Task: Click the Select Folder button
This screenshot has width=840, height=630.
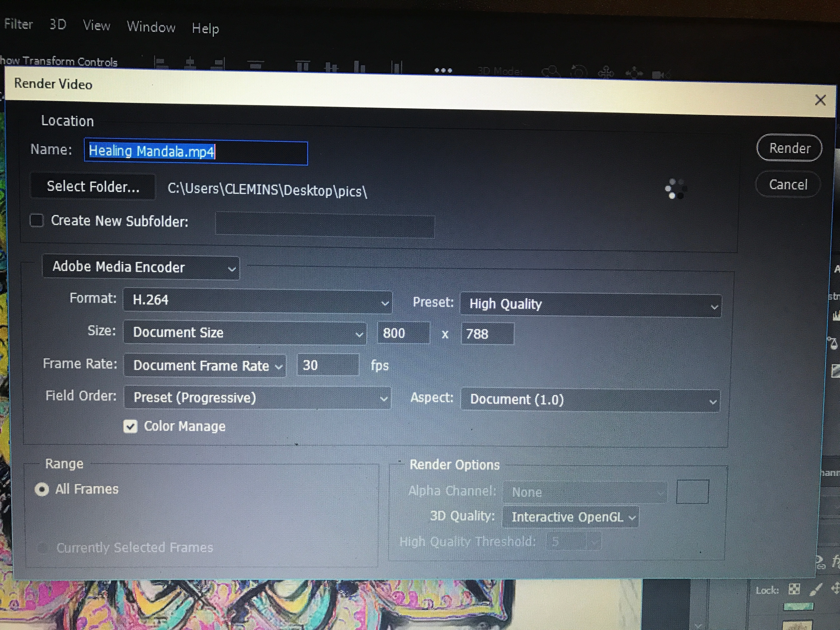Action: click(x=93, y=186)
